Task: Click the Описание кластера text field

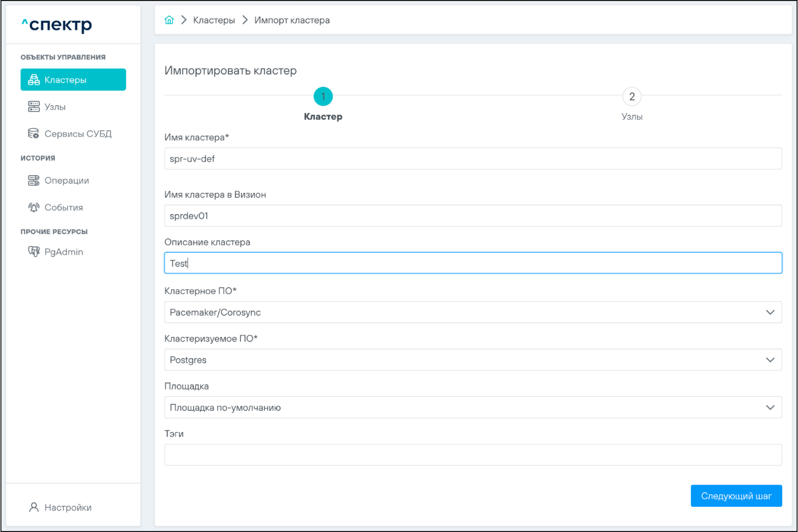Action: tap(473, 263)
